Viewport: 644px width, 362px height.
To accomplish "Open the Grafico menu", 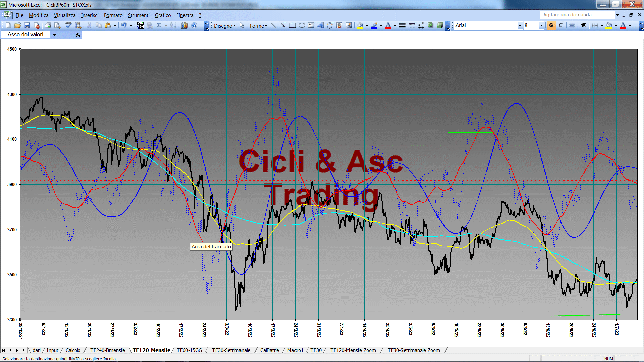I will pos(163,15).
